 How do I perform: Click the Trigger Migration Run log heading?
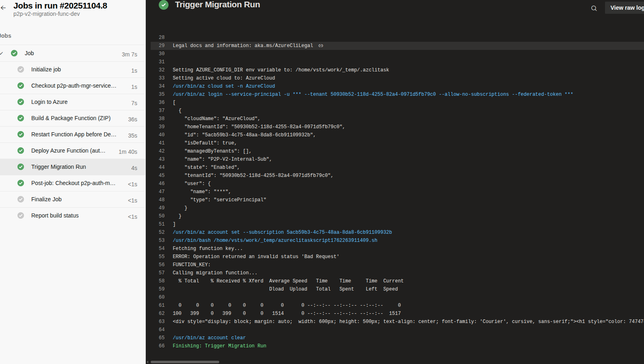[217, 5]
